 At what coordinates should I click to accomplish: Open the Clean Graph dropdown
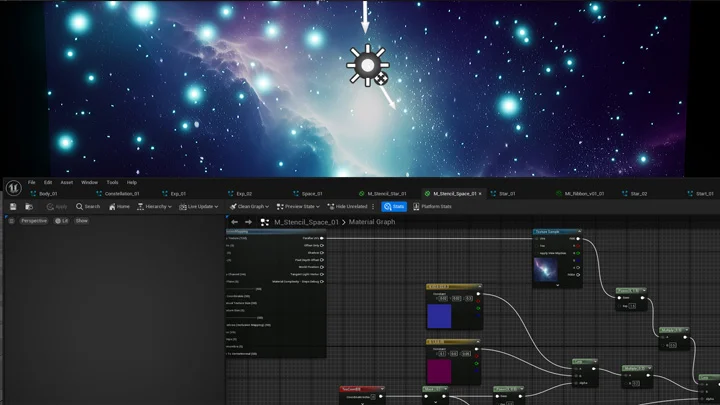249,207
